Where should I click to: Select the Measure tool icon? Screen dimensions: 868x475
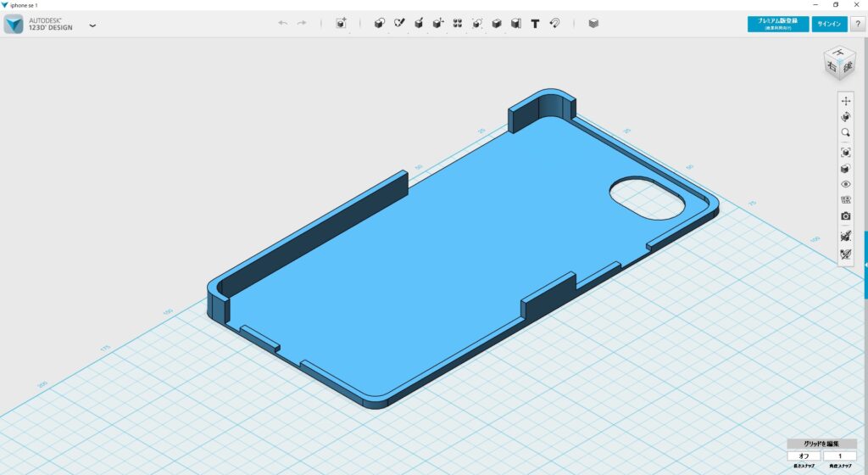coord(516,23)
